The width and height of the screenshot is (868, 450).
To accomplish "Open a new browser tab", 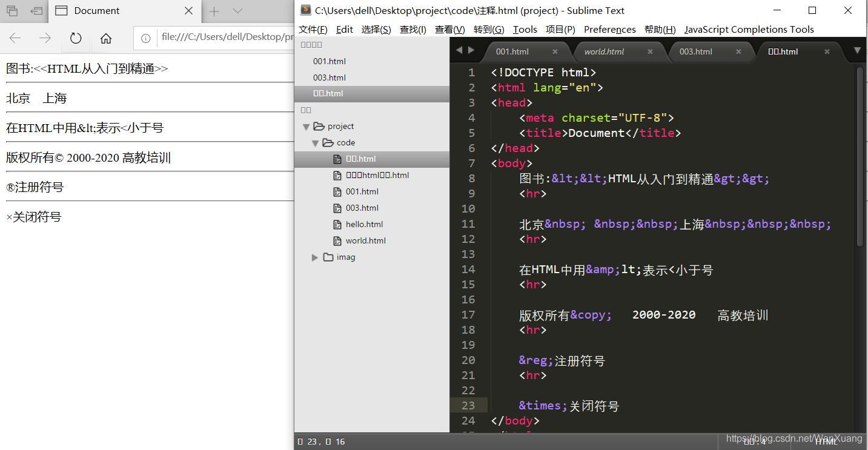I will [x=214, y=11].
